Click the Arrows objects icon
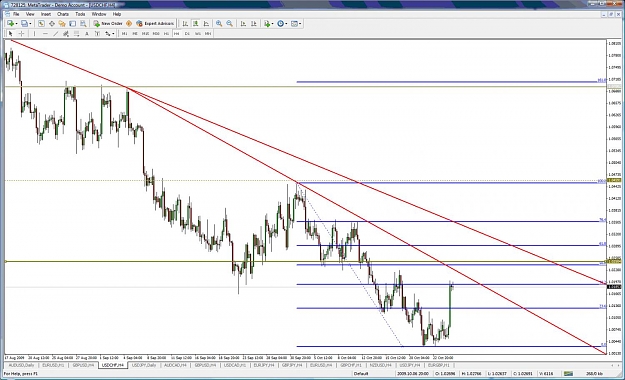The height and width of the screenshot is (380, 625). [108, 33]
